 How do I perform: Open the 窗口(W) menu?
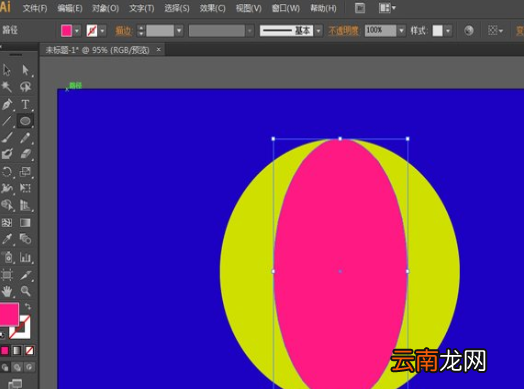tap(286, 8)
